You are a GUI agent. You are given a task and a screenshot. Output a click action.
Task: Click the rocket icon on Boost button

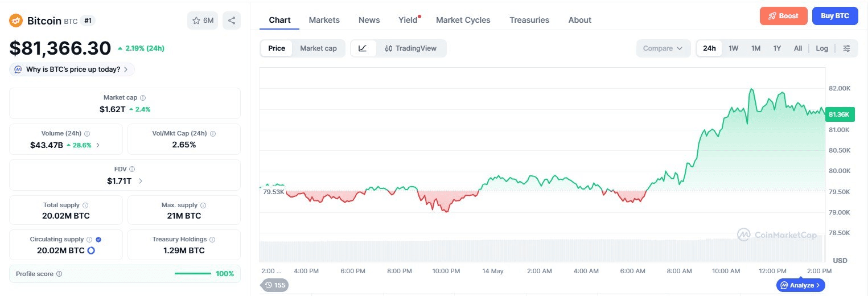point(772,16)
